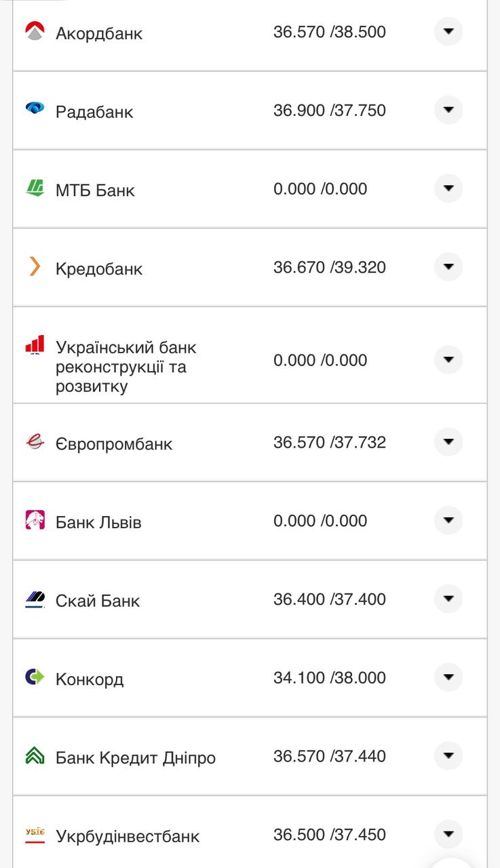
Task: Click Європромбанк rate 36.570 /37.732
Action: tap(330, 442)
